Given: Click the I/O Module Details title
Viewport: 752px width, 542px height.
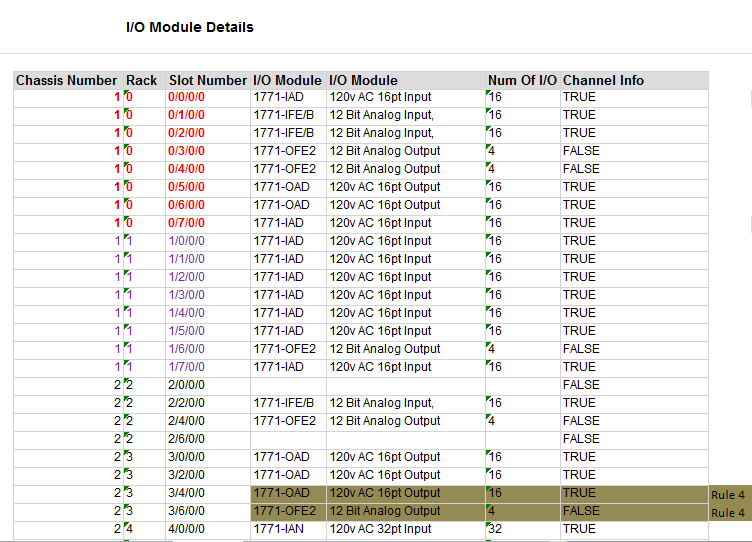Looking at the screenshot, I should pos(190,27).
